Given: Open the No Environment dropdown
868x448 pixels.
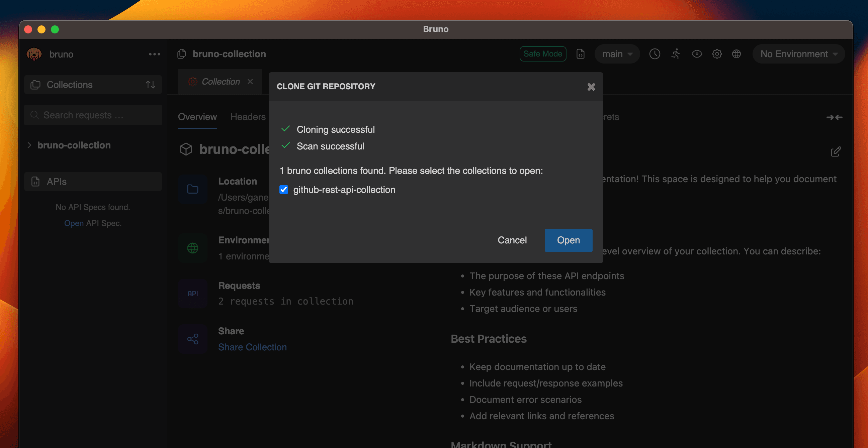Looking at the screenshot, I should pyautogui.click(x=798, y=54).
